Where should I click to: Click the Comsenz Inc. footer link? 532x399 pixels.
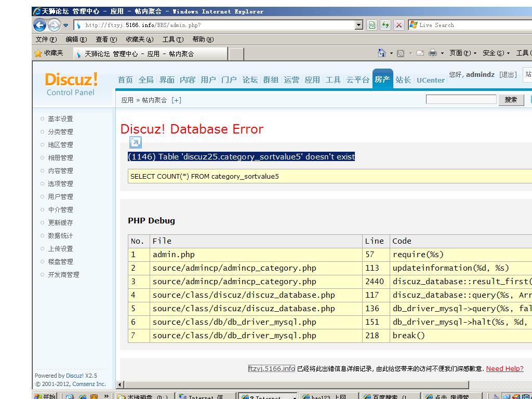(89, 384)
